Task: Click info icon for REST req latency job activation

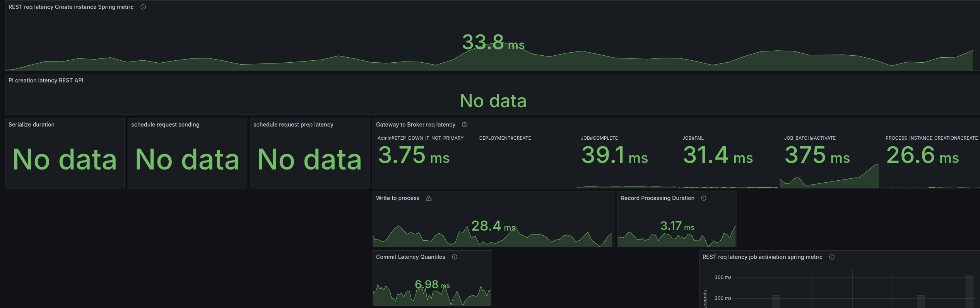Action: point(832,257)
